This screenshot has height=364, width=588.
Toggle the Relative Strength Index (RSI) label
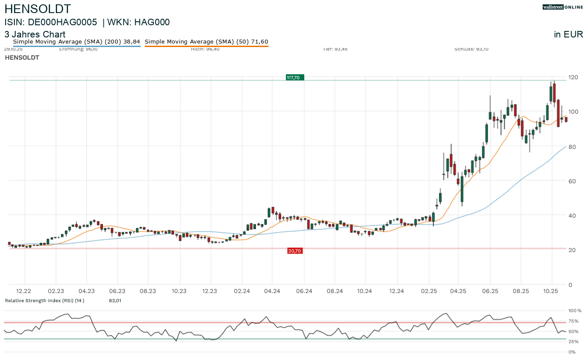tap(44, 300)
